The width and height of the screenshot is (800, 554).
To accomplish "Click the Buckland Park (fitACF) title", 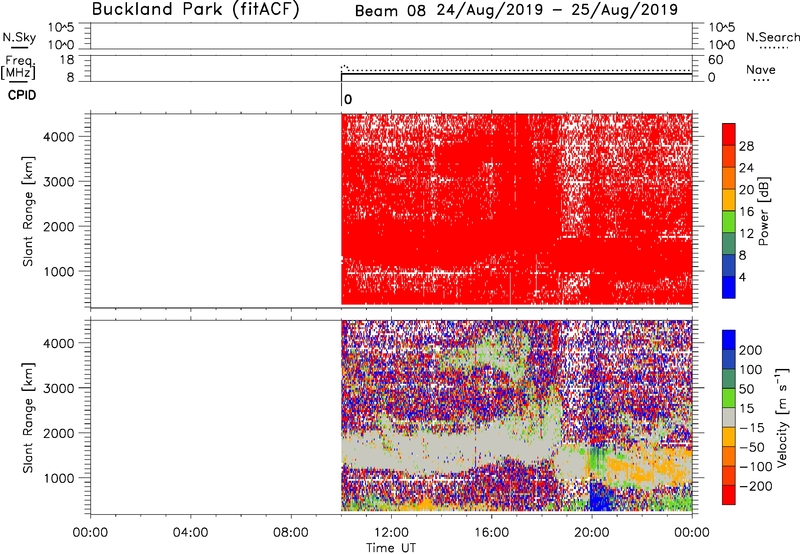I will 195,9.
